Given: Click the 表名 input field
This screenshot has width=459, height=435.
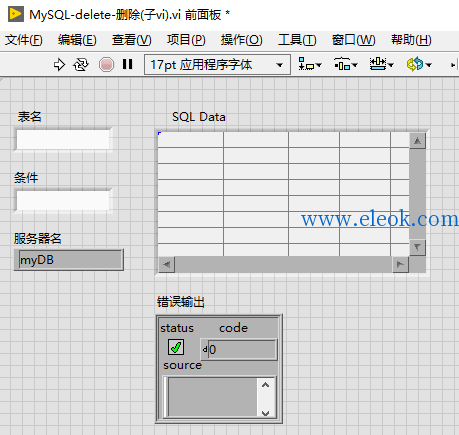Looking at the screenshot, I should coord(63,139).
